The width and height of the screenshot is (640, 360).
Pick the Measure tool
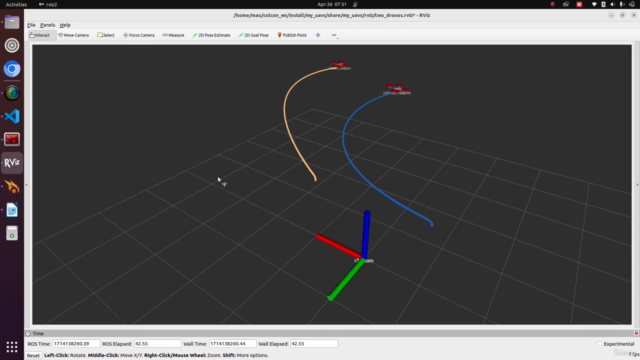(x=173, y=35)
